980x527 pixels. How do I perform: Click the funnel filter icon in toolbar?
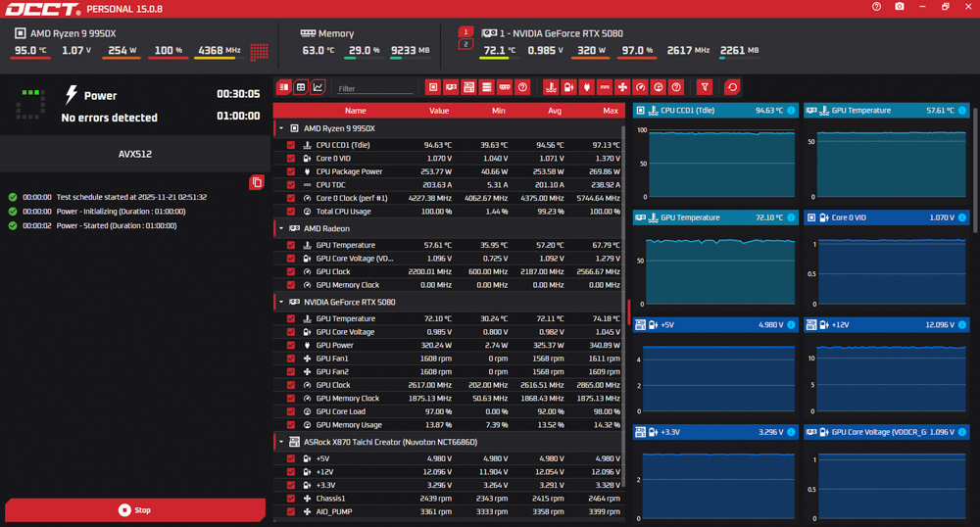pyautogui.click(x=704, y=87)
